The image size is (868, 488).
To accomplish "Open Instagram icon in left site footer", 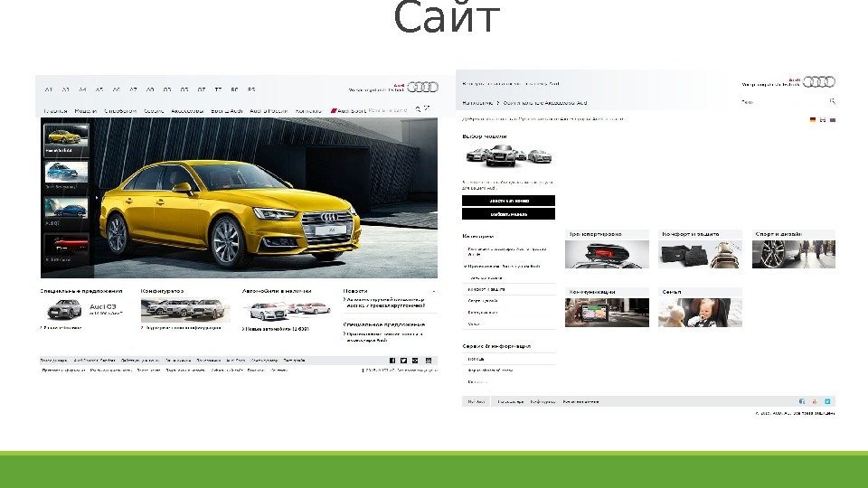I will [415, 361].
